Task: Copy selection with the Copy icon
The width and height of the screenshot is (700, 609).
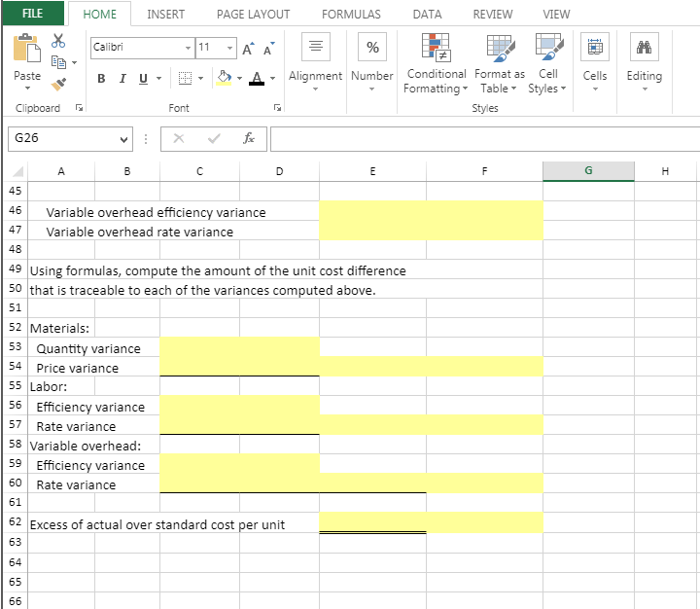Action: point(58,62)
